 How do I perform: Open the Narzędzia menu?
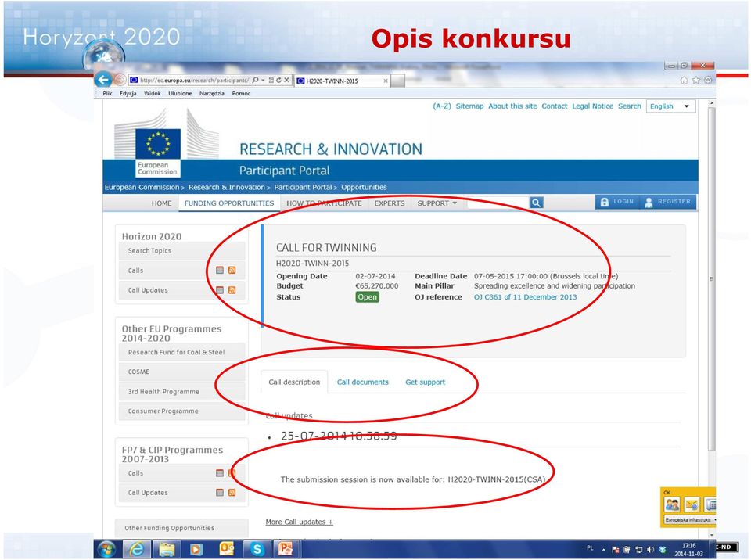[212, 93]
